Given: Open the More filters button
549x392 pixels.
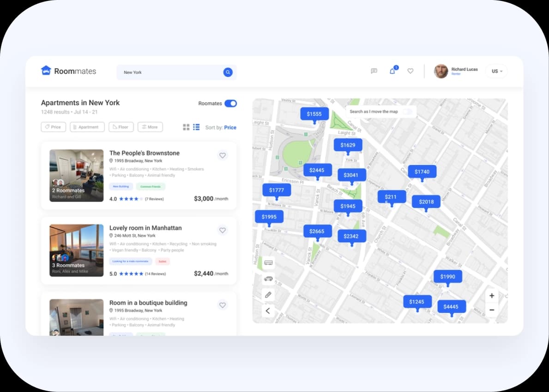Looking at the screenshot, I should (150, 127).
